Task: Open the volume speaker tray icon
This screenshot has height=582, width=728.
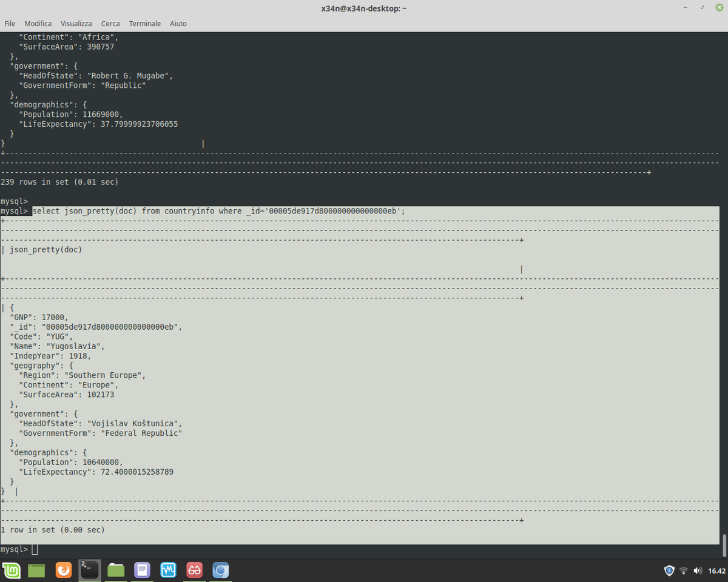Action: point(698,570)
